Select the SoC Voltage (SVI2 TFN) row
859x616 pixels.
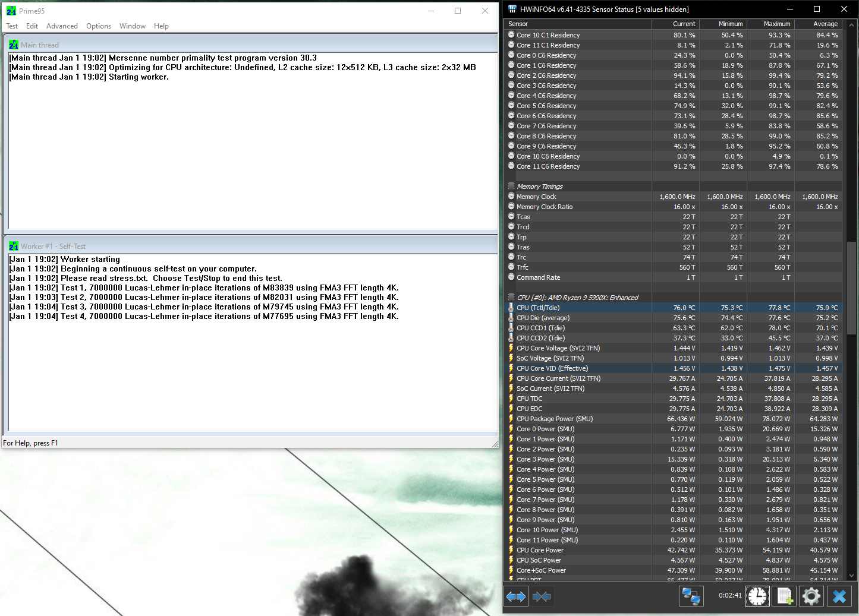click(x=674, y=358)
